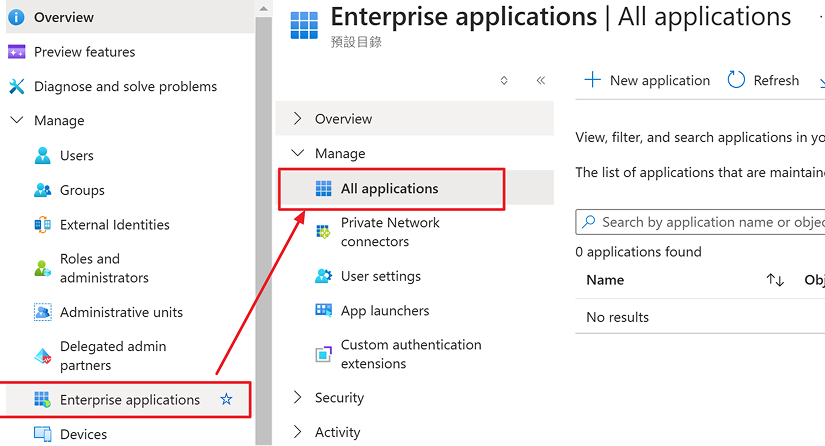The image size is (825, 446).
Task: Open Delegated admin partners
Action: pos(113,356)
